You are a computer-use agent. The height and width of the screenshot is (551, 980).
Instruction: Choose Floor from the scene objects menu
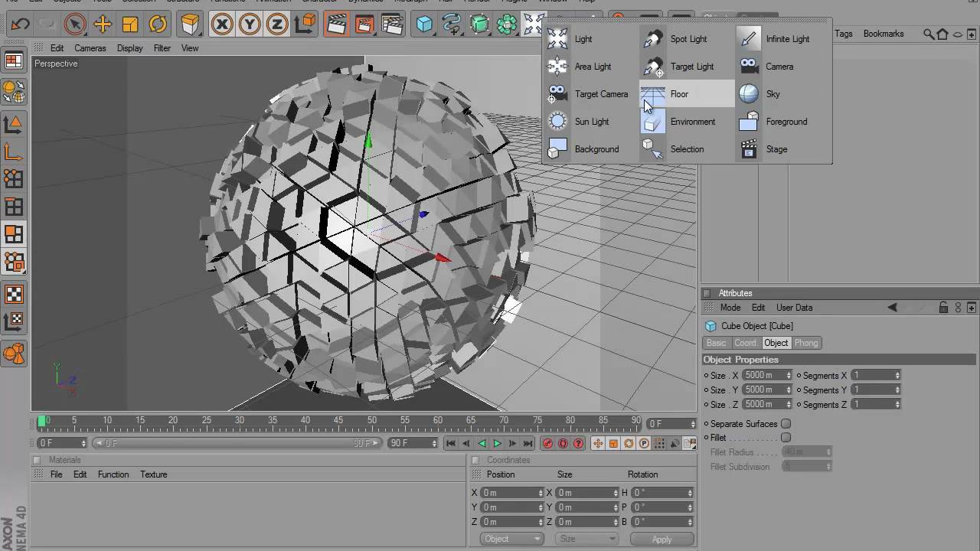tap(687, 94)
